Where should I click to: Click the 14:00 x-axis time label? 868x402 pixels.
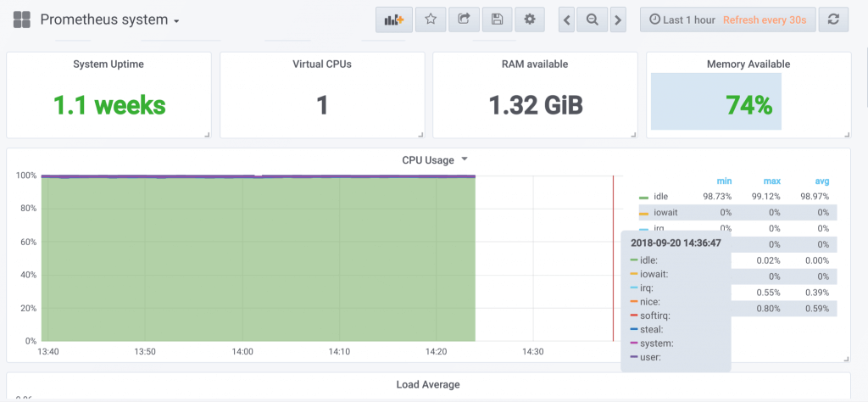[x=242, y=351]
